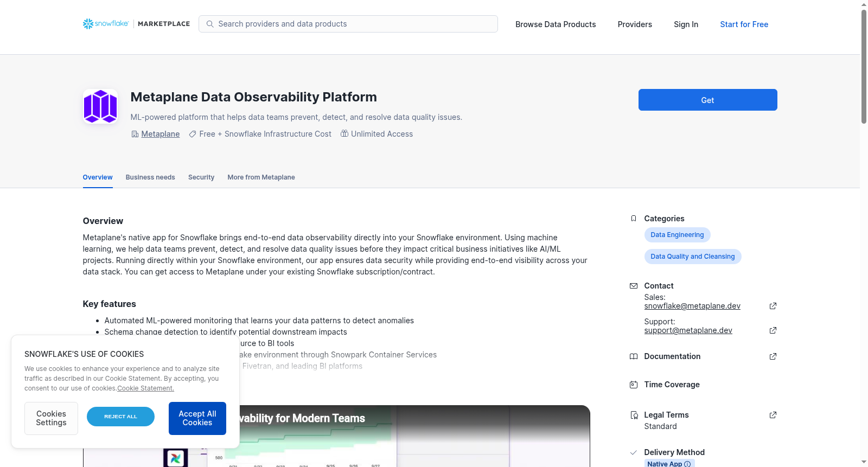Viewport: 868px width, 467px height.
Task: Click the product preview image
Action: [336, 436]
